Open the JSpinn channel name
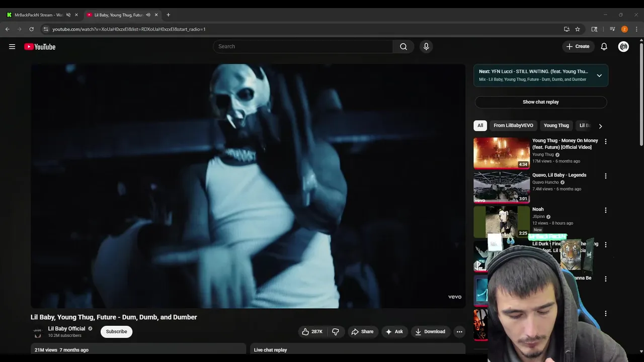Viewport: 644px width, 362px height. 538,216
